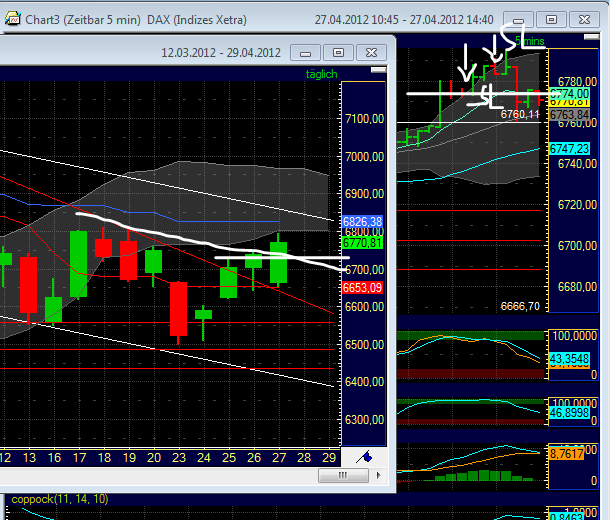610x520 pixels.
Task: Click the Chart3 title text DAX (Indizes Xetra)
Action: click(x=197, y=19)
